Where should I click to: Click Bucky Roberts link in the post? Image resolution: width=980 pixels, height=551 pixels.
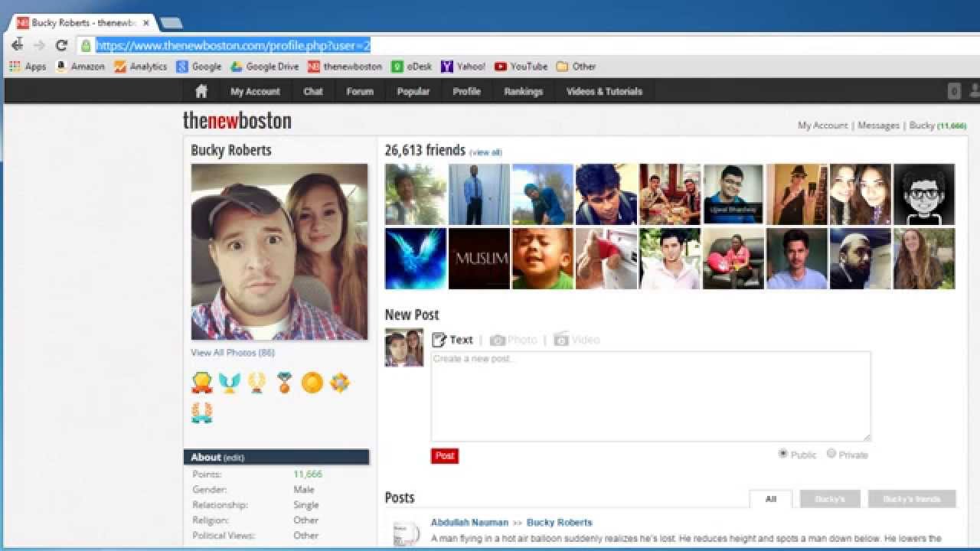point(559,523)
